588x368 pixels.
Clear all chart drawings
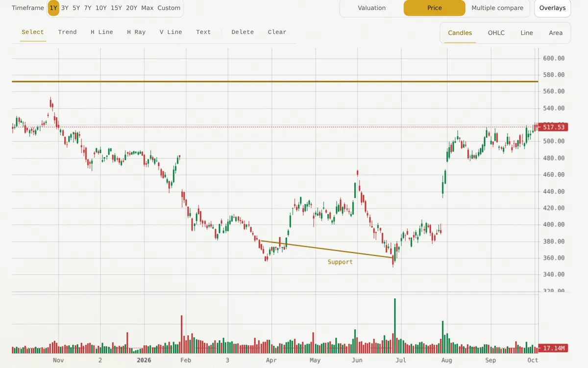point(277,32)
